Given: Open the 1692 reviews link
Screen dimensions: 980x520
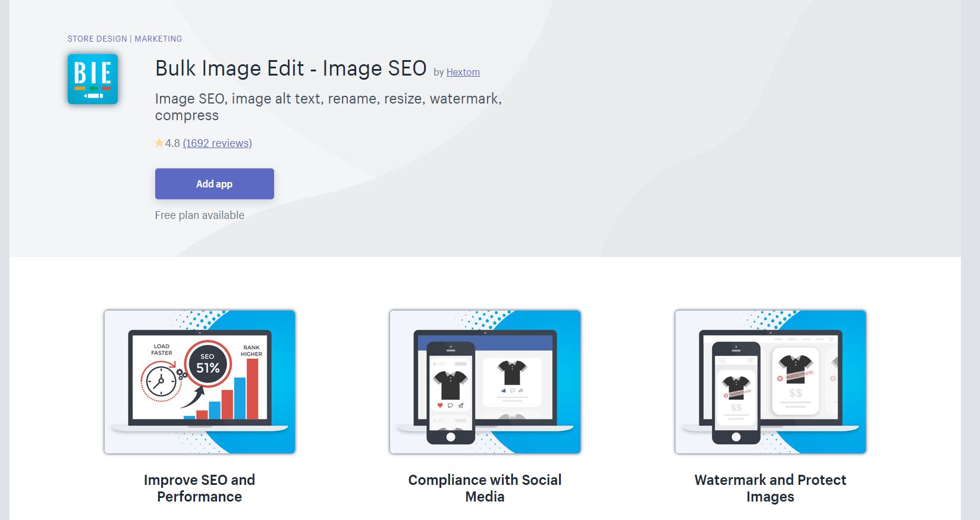Looking at the screenshot, I should [x=218, y=143].
